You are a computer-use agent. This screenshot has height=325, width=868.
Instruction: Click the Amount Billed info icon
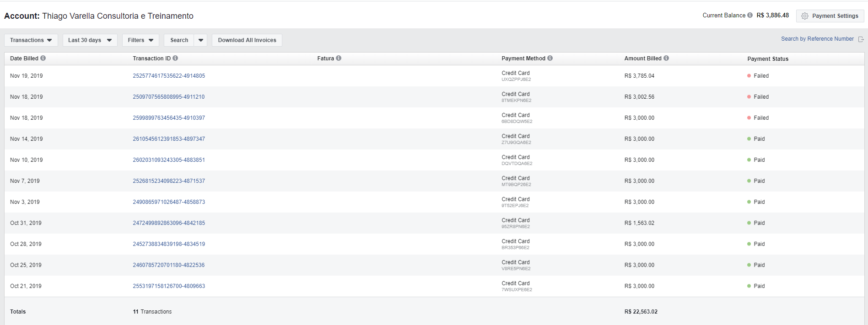(666, 58)
